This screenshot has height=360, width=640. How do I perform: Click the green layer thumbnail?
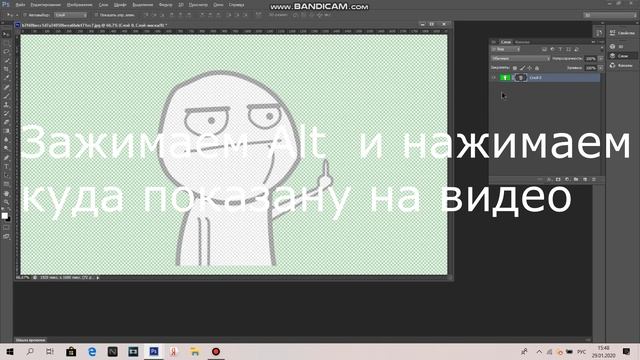tap(505, 78)
